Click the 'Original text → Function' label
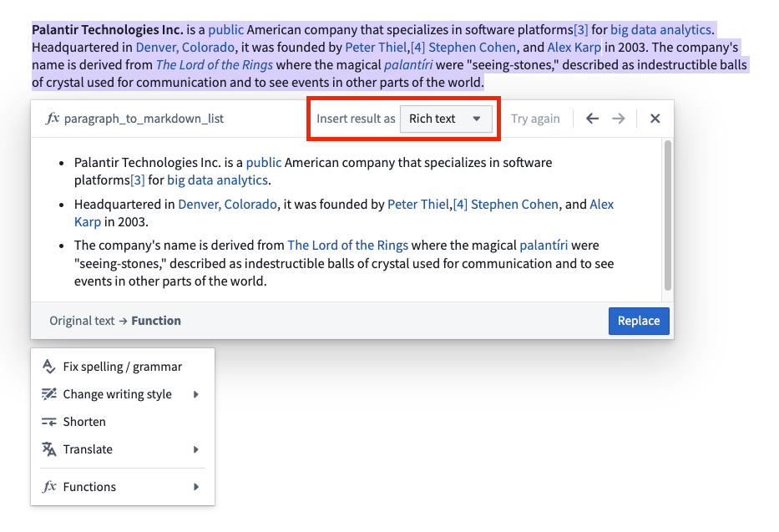Screen dimensions: 779x532 click(x=115, y=321)
